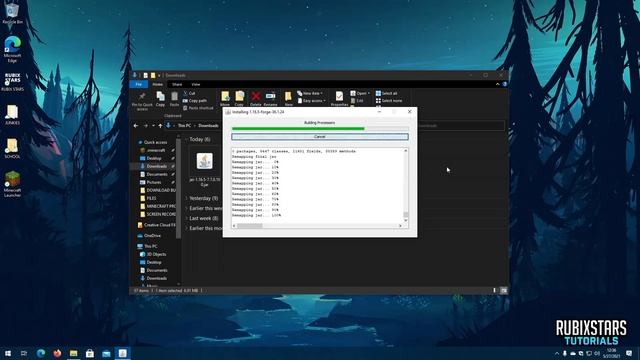This screenshot has width=640, height=360.
Task: Open the notification center icon
Action: point(629,353)
